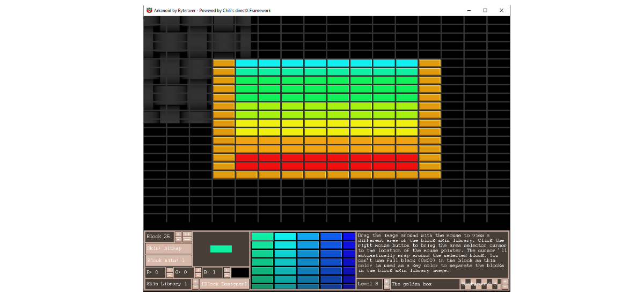Click the orange block at box top-left corner
644x295 pixels.
[x=224, y=63]
